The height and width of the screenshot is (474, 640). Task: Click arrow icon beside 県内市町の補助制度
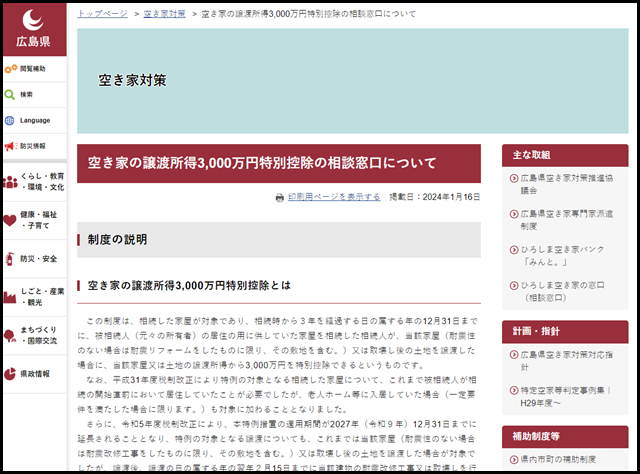(514, 460)
